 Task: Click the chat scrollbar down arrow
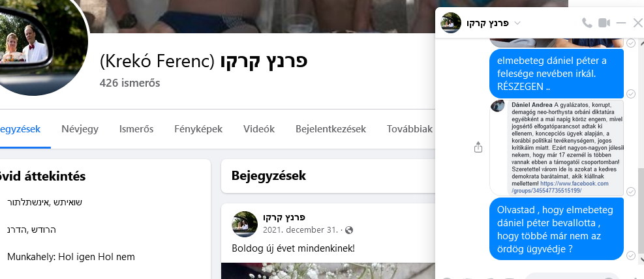coord(641,259)
